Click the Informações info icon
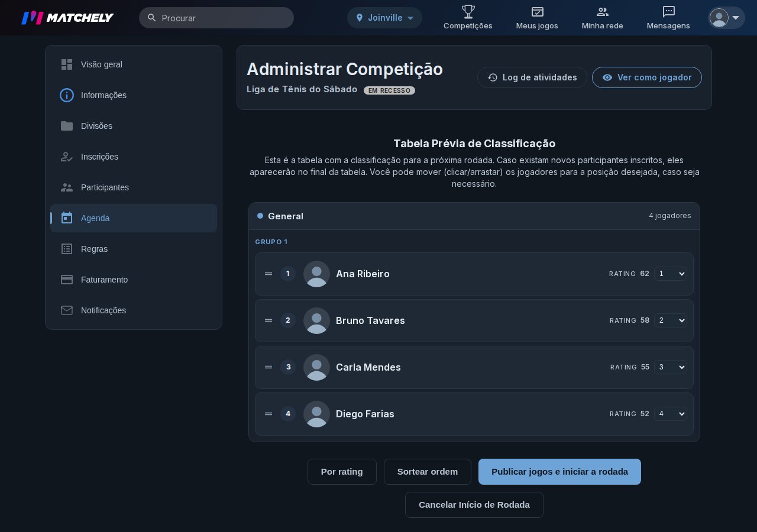 tap(67, 95)
